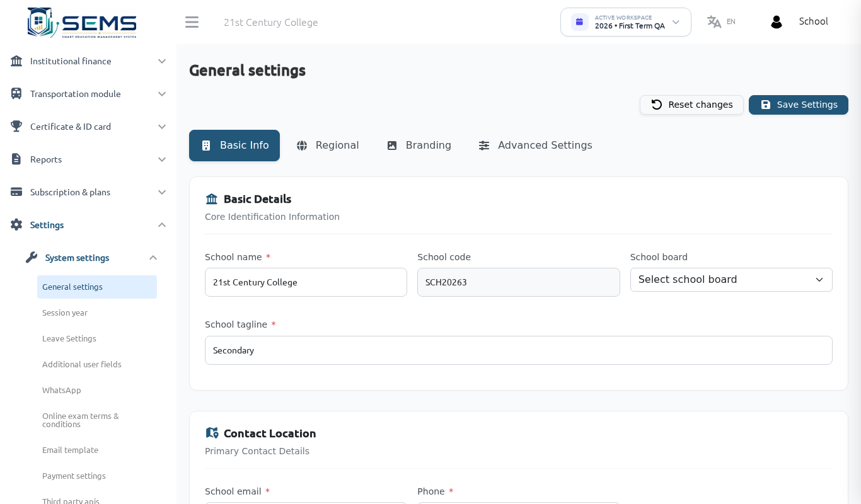Click the School code field
This screenshot has height=504, width=861.
pyautogui.click(x=519, y=282)
